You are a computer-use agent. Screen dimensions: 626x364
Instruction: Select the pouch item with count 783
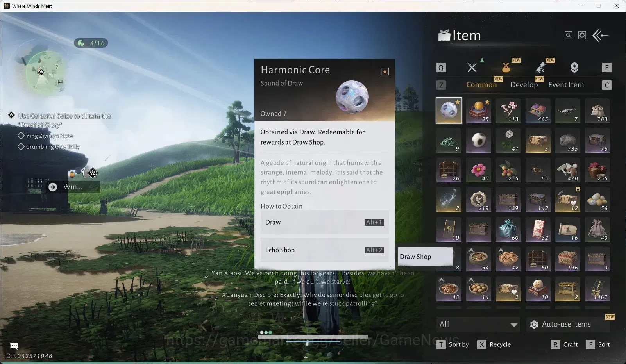597,111
